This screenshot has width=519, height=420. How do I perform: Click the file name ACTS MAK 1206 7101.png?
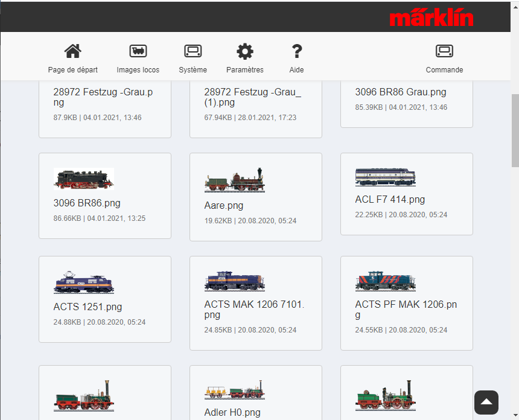[254, 310]
